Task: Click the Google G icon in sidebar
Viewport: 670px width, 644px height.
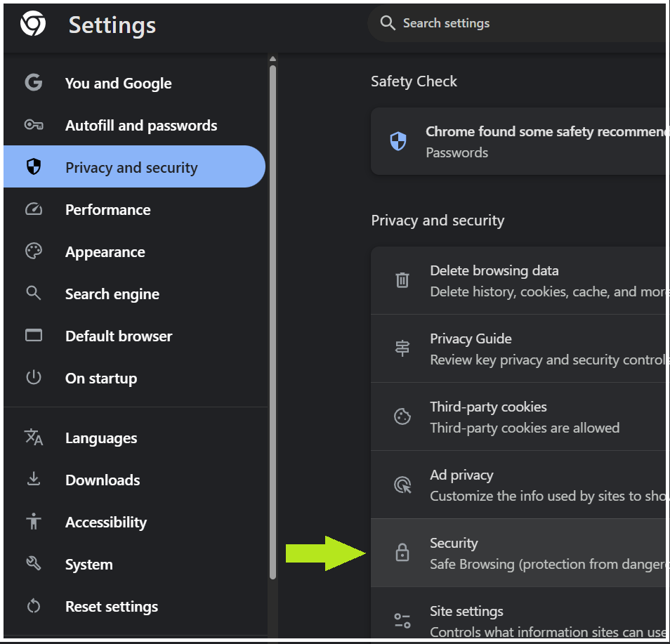Action: click(33, 82)
